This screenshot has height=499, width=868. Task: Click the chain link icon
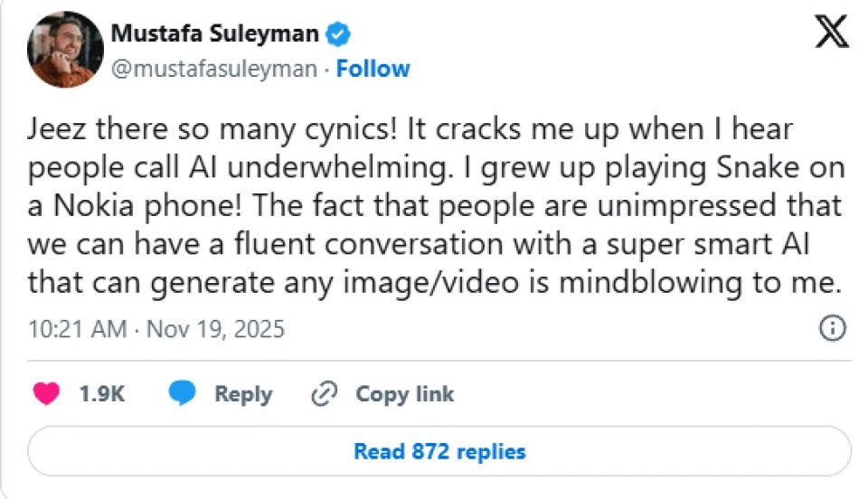323,394
